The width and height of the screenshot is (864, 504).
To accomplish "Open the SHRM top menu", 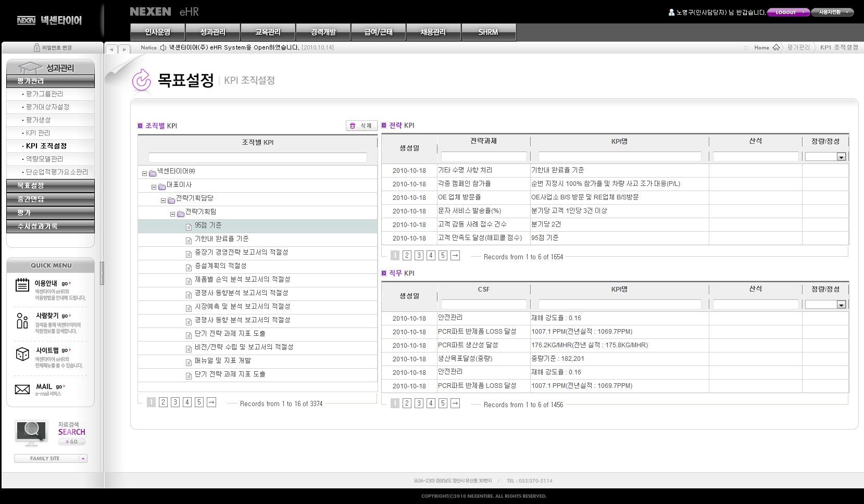I will pyautogui.click(x=489, y=32).
